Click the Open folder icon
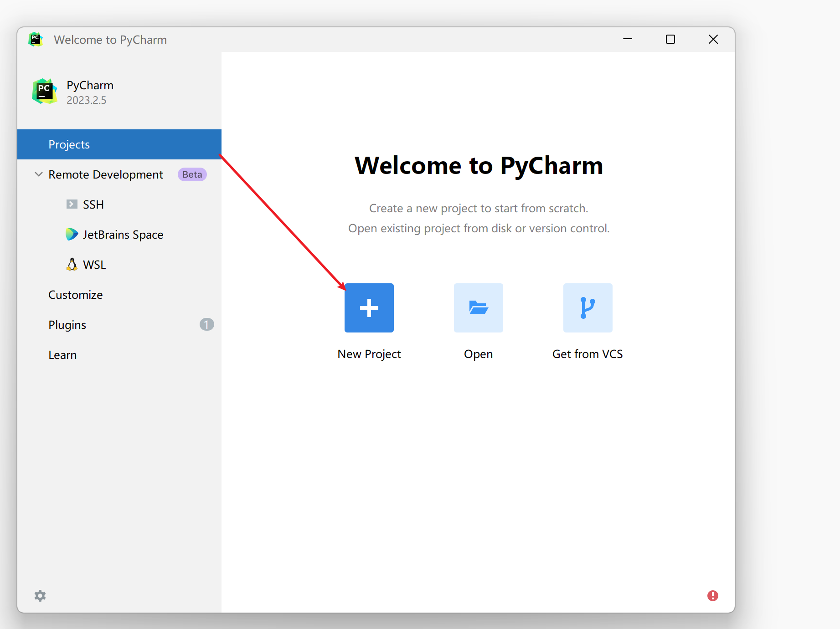This screenshot has height=629, width=840. [478, 308]
